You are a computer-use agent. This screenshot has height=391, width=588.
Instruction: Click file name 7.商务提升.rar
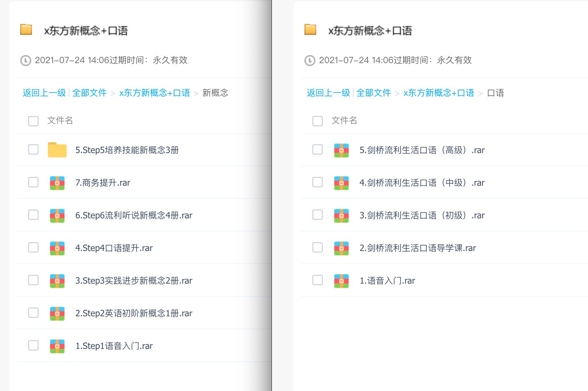point(103,183)
